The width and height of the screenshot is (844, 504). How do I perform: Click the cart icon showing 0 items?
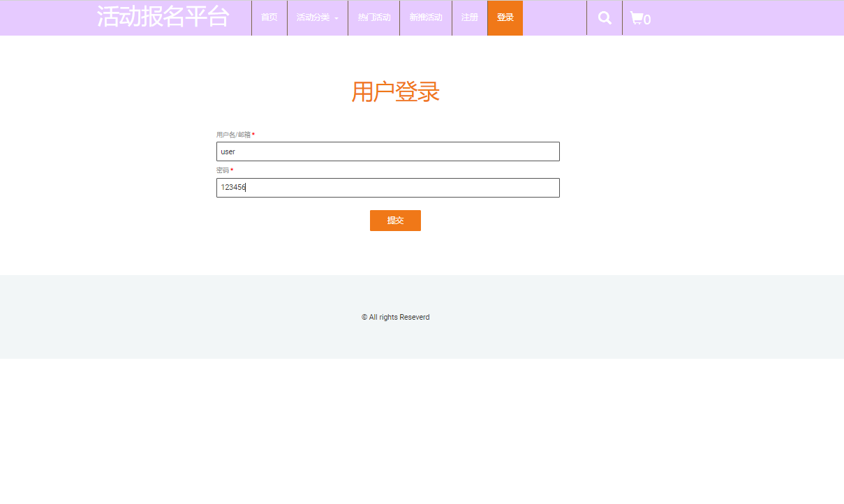[x=639, y=18]
